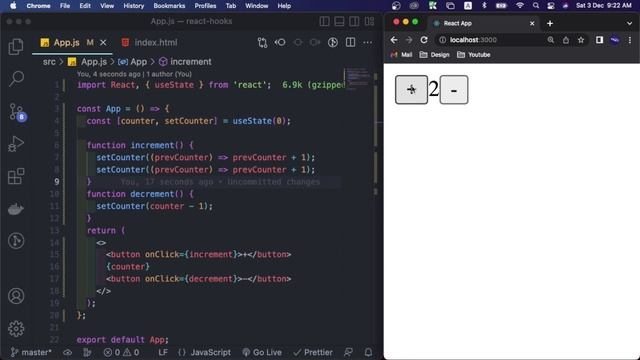Click the go back revision icon in editor toolbar
640x360 pixels.
(x=280, y=42)
